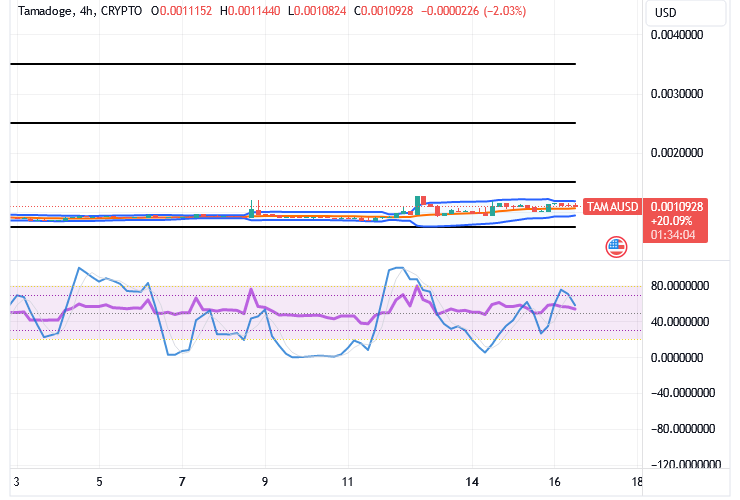Click date 14 on the time axis

472,482
